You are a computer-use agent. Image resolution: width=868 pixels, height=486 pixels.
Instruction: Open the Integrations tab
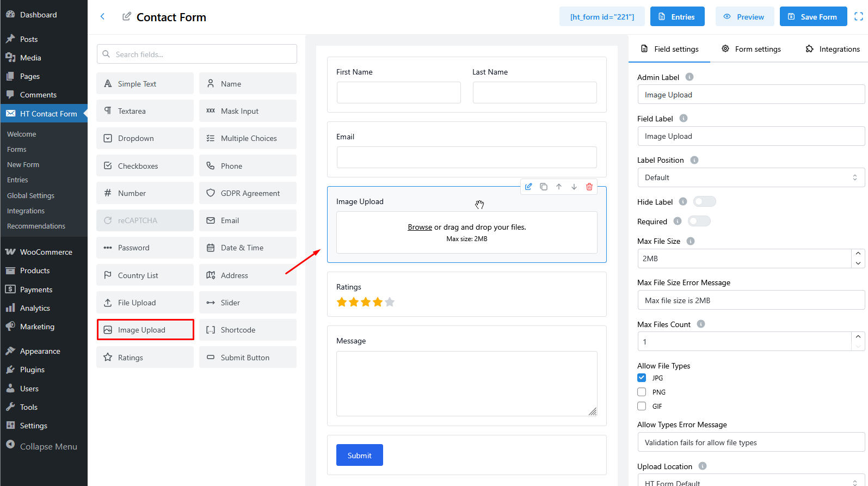pyautogui.click(x=833, y=49)
